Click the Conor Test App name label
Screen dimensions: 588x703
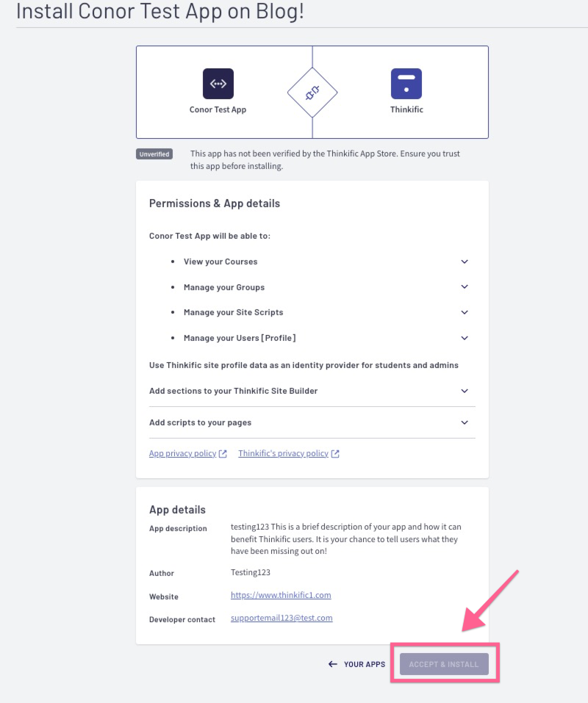(218, 109)
